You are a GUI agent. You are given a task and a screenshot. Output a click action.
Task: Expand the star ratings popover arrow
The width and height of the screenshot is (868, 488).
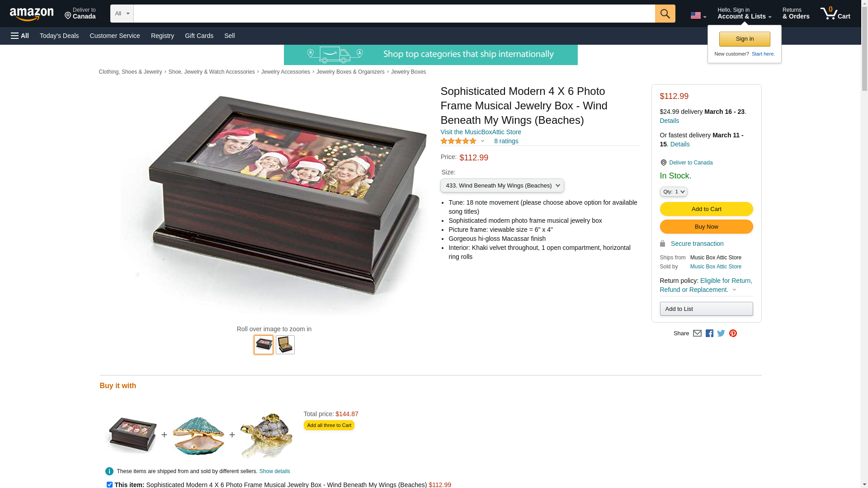(482, 141)
